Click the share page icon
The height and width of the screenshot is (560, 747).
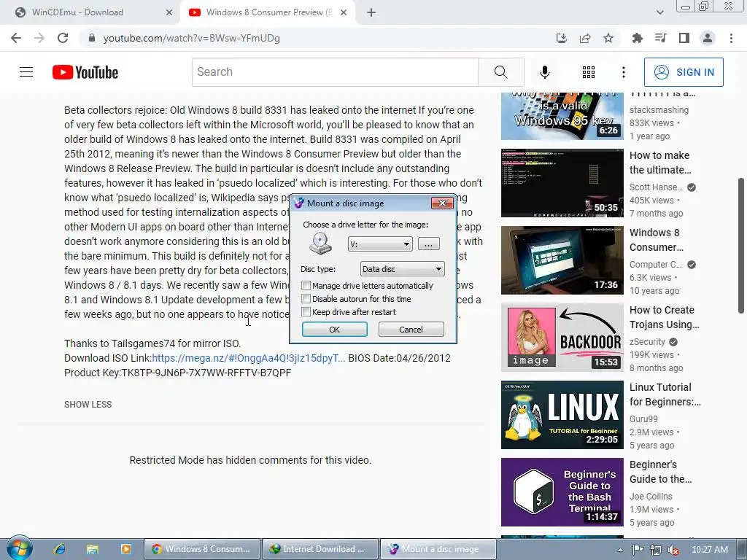pos(585,38)
